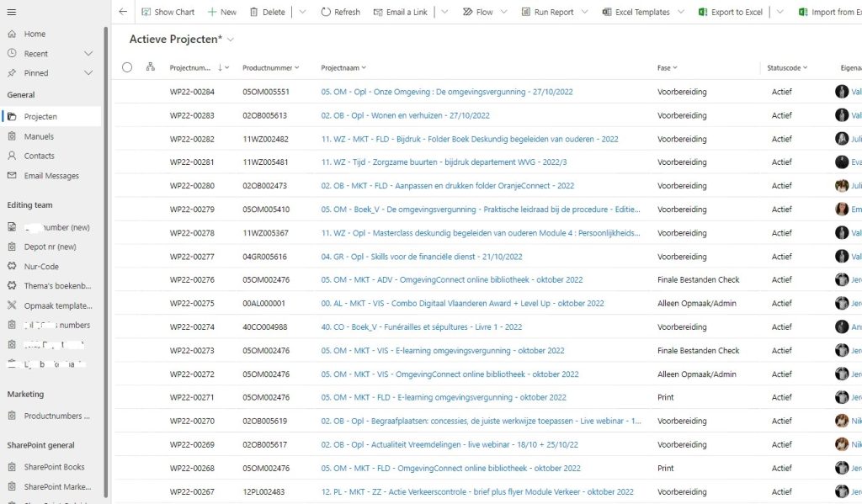Click the hamburger menu icon
Viewport: 862px width, 504px height.
coord(12,11)
